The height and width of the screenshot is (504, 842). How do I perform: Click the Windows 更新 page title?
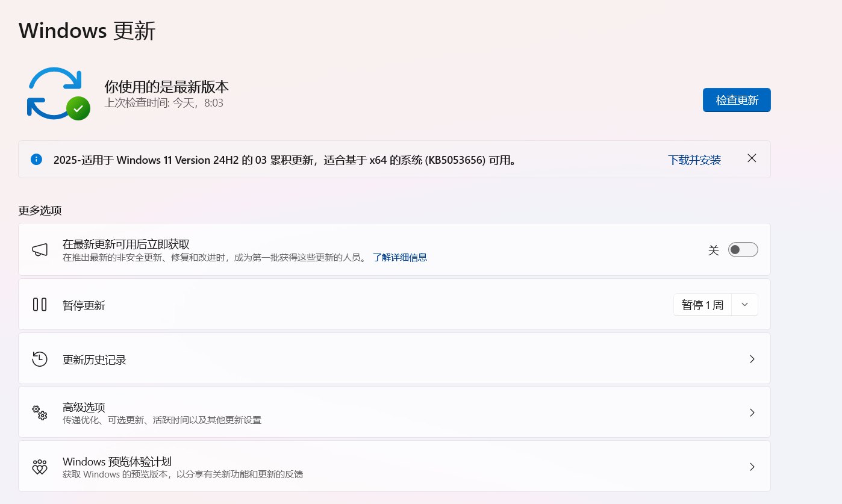(87, 30)
